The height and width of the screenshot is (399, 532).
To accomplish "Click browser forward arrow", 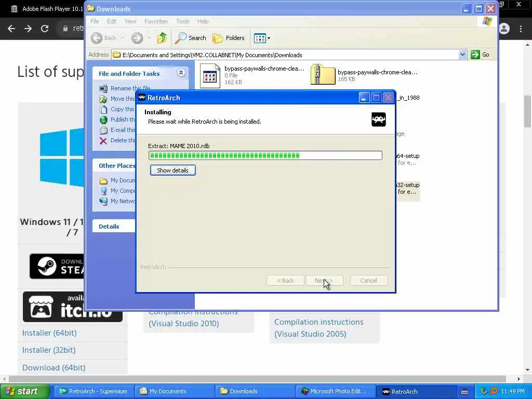I will (x=28, y=29).
